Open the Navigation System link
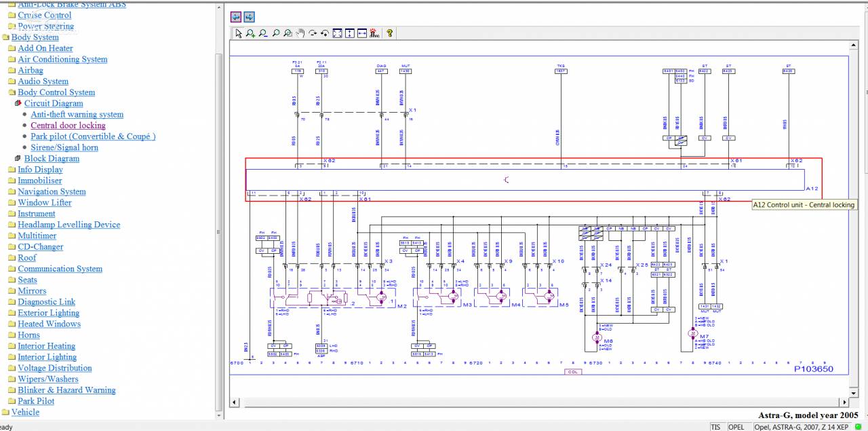The image size is (868, 431). [52, 191]
